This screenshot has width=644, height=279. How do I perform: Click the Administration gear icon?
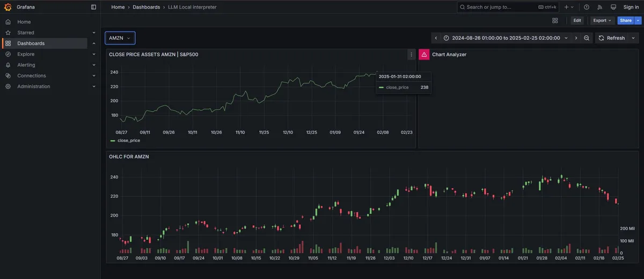click(8, 87)
